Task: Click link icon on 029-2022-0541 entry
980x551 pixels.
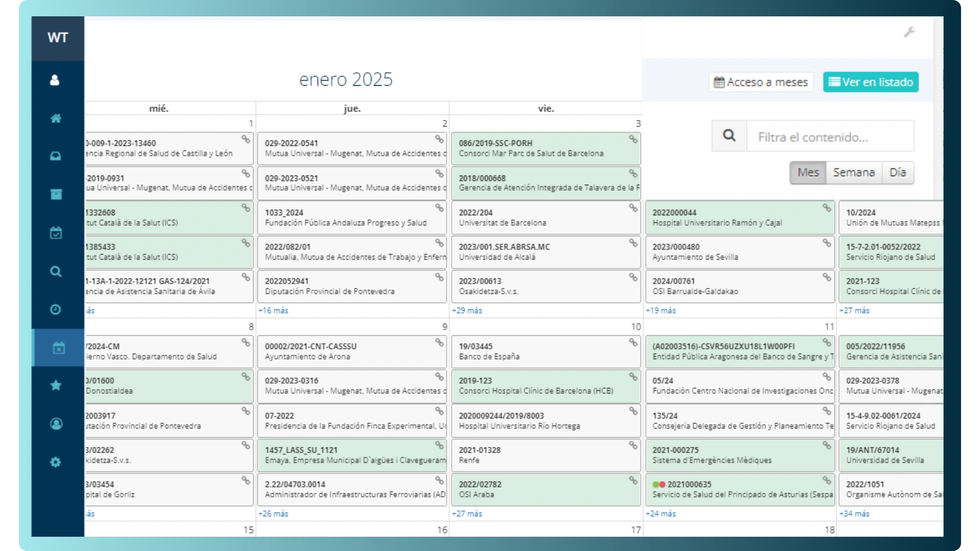Action: click(439, 139)
